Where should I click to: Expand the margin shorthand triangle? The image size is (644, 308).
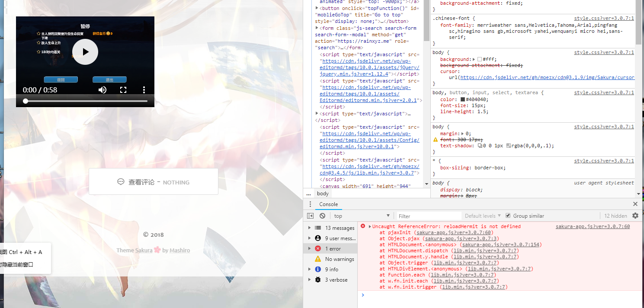463,134
